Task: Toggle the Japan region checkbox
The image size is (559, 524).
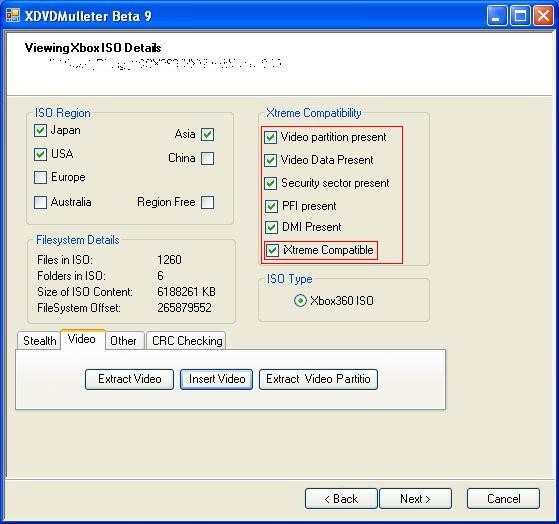Action: pyautogui.click(x=40, y=130)
